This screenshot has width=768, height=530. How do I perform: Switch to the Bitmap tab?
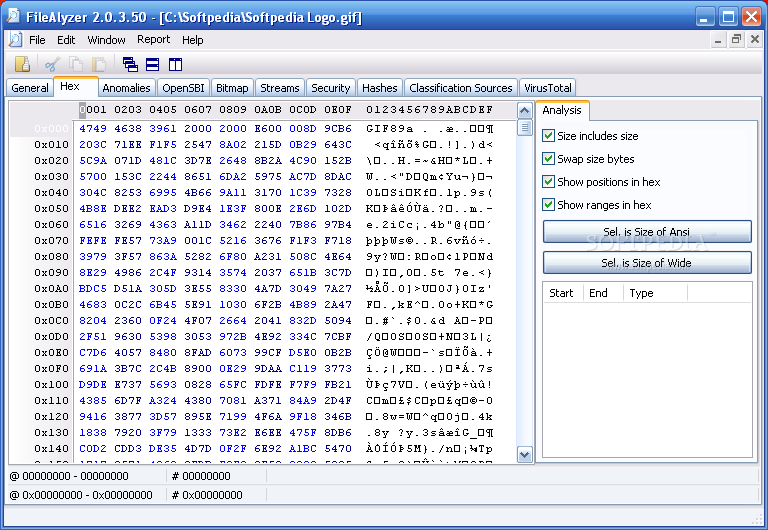[x=232, y=88]
